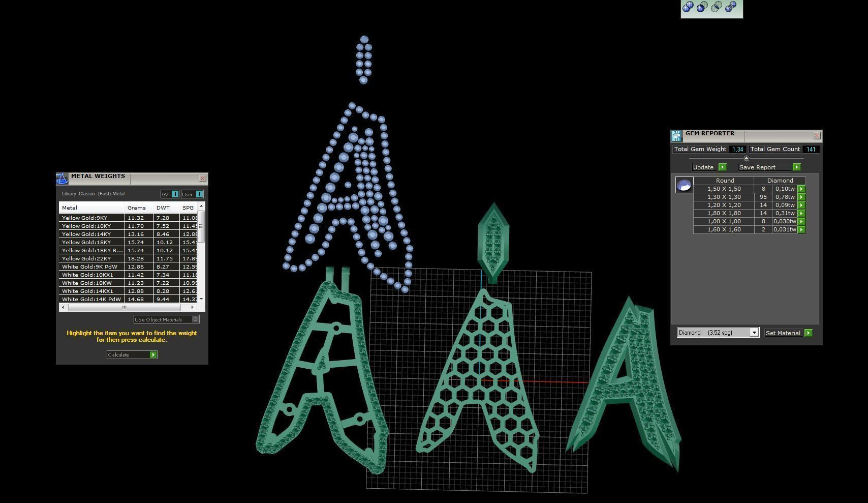Click green arrow on 1,80 X 1,80 row
Viewport: 868px width, 503px height.
pyautogui.click(x=801, y=213)
